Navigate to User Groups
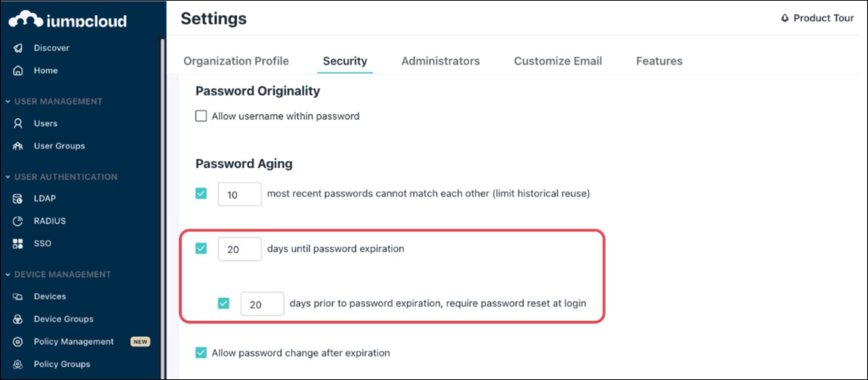 (x=59, y=146)
